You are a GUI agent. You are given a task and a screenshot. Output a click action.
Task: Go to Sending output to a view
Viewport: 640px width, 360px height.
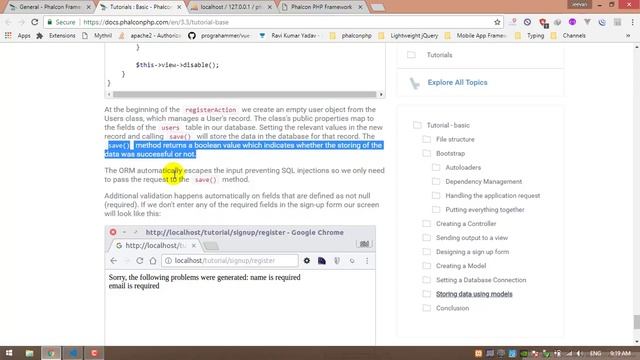click(x=472, y=238)
